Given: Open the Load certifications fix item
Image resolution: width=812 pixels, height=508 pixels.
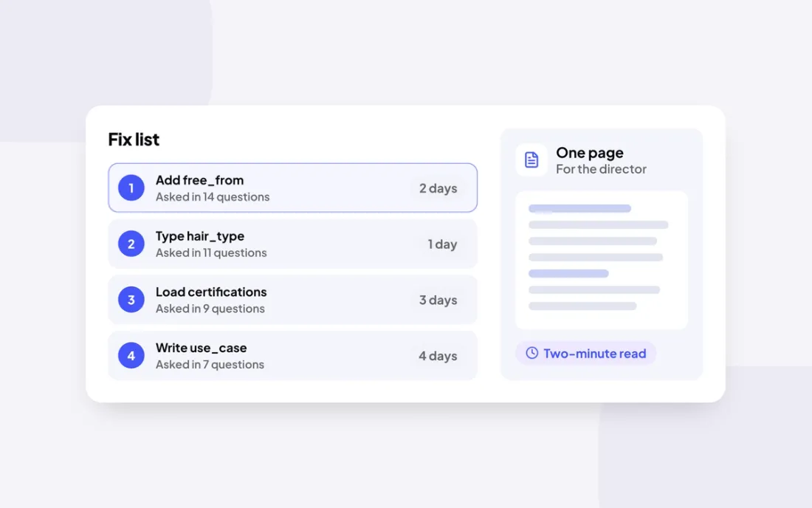Looking at the screenshot, I should pyautogui.click(x=292, y=299).
